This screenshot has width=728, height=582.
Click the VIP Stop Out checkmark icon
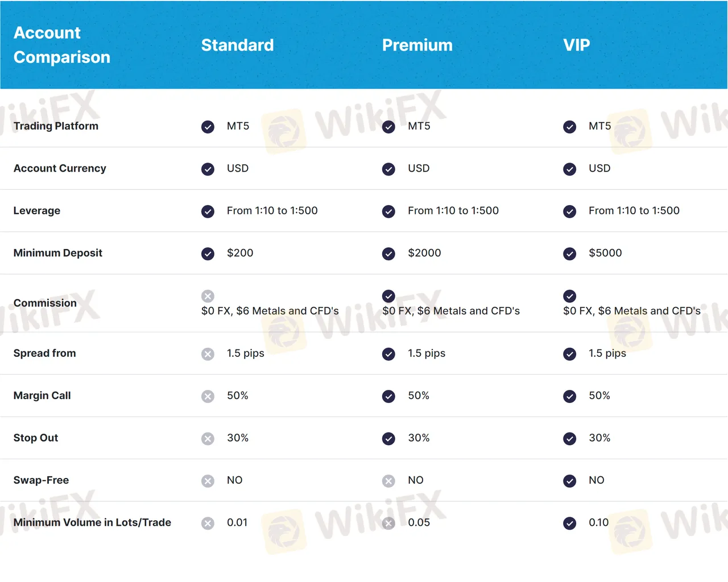(x=569, y=438)
